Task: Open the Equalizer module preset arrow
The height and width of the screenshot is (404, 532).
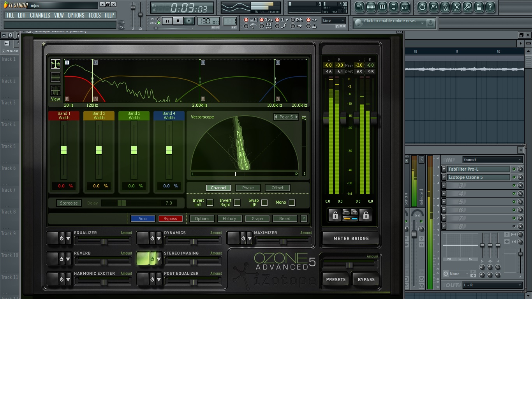Action: pyautogui.click(x=68, y=238)
